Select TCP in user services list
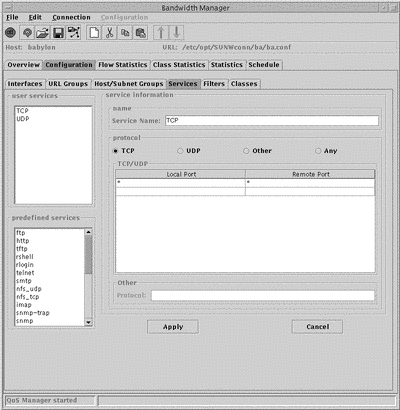Viewport: 400px width, 410px height. point(53,111)
